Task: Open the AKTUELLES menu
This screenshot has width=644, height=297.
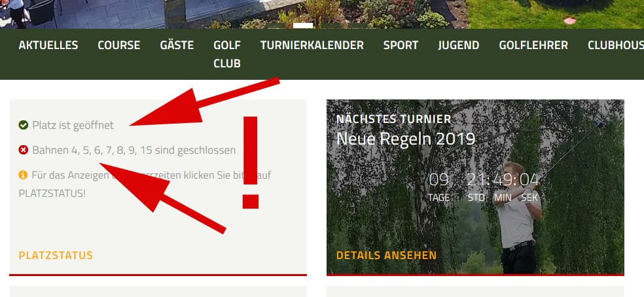Action: (48, 45)
